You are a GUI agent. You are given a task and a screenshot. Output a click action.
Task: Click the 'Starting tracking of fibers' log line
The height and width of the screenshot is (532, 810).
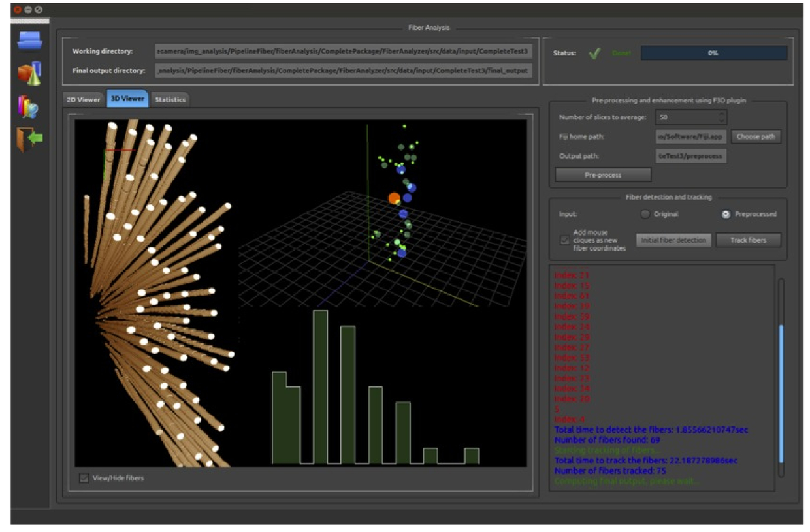tap(607, 450)
